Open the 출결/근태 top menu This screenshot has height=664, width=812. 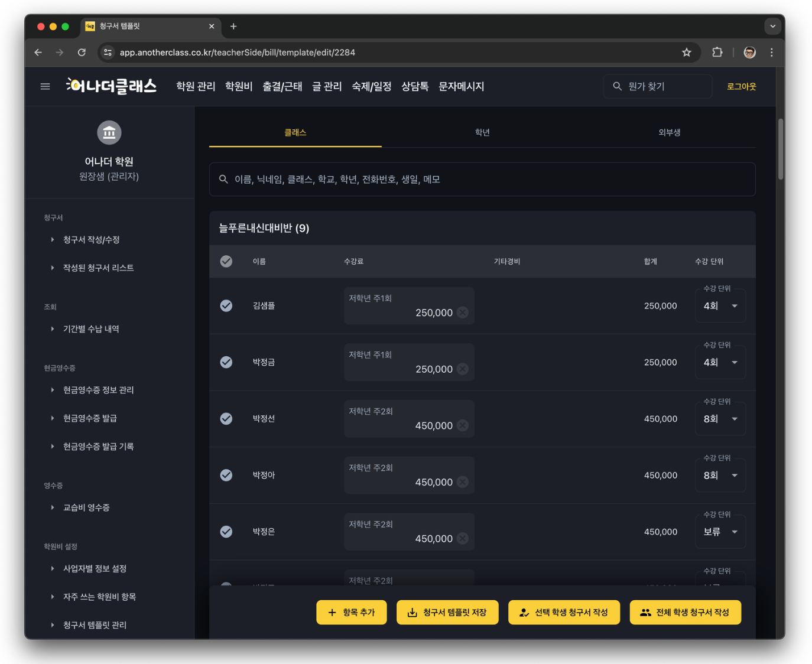pyautogui.click(x=282, y=86)
